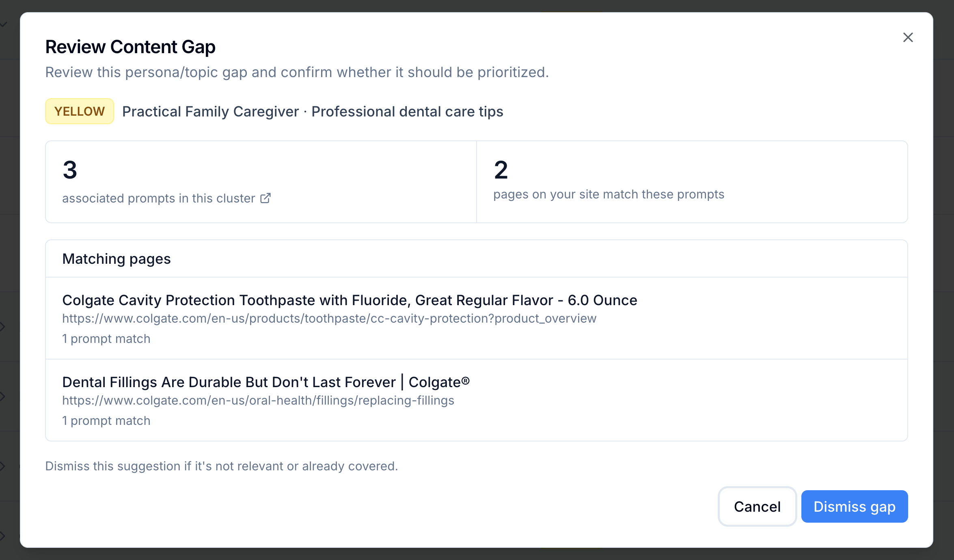The height and width of the screenshot is (560, 954).
Task: Click the replacing-fillings oral-health URL
Action: (x=258, y=401)
